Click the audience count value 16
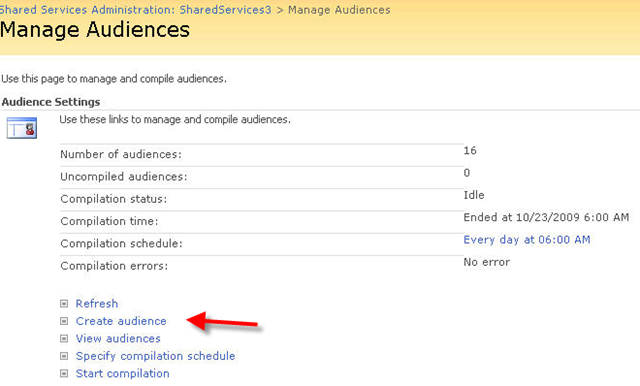Image resolution: width=640 pixels, height=386 pixels. [x=470, y=151]
